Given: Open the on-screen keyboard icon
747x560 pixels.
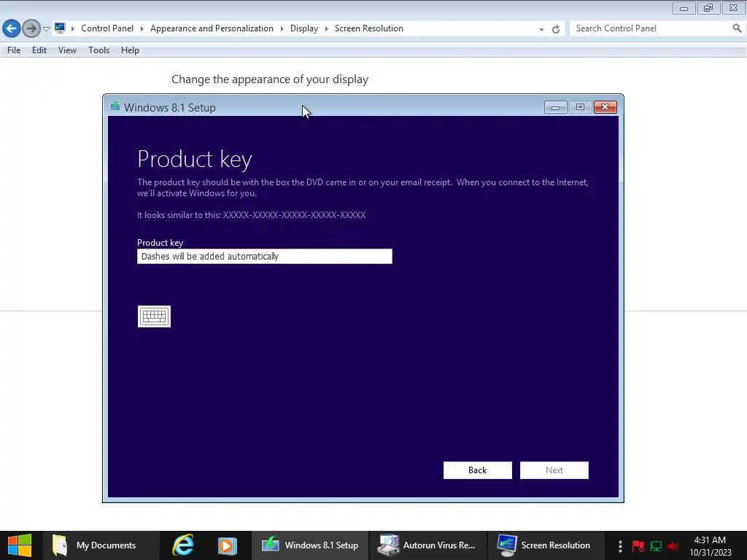Looking at the screenshot, I should click(154, 316).
